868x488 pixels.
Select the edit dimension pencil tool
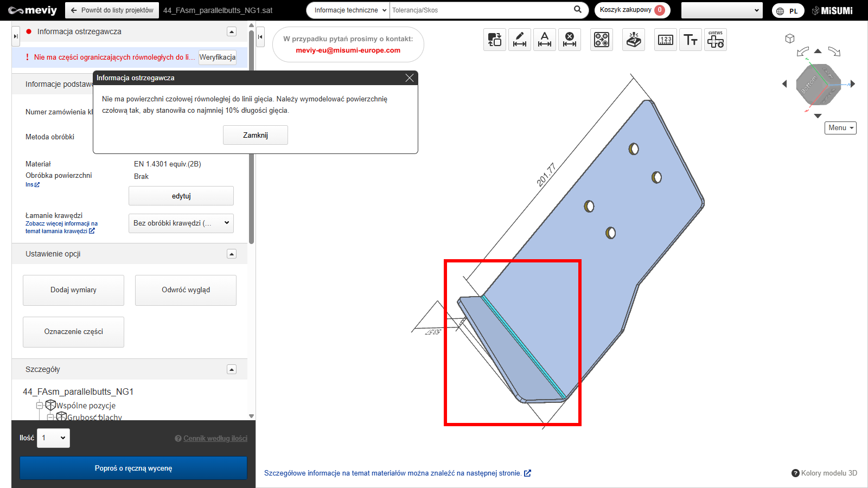click(519, 40)
